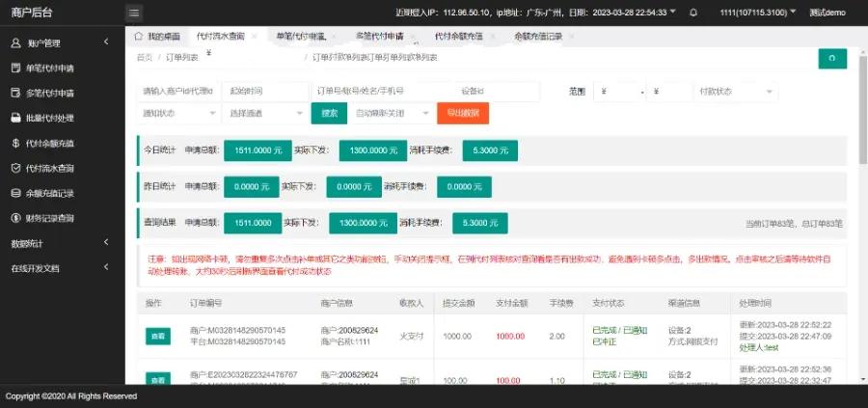Screen dimensions: 868x408
Task: Click the 测试demo user label
Action: pyautogui.click(x=827, y=13)
